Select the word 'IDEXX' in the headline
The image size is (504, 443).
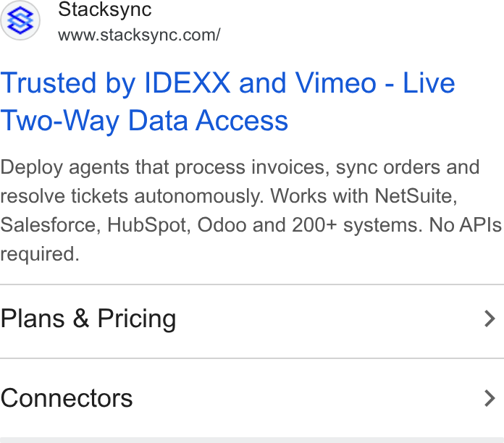188,83
